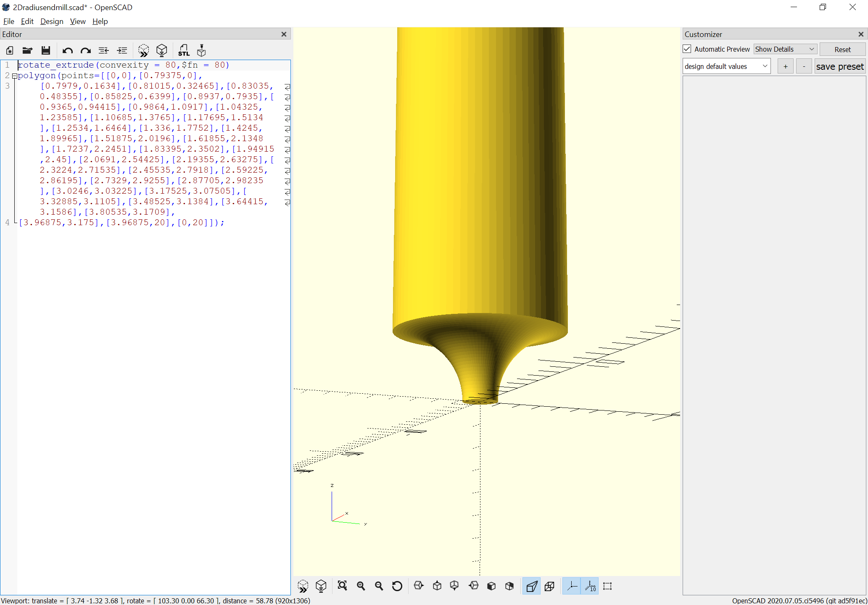The height and width of the screenshot is (605, 868).
Task: Open the Edit menu
Action: (27, 21)
